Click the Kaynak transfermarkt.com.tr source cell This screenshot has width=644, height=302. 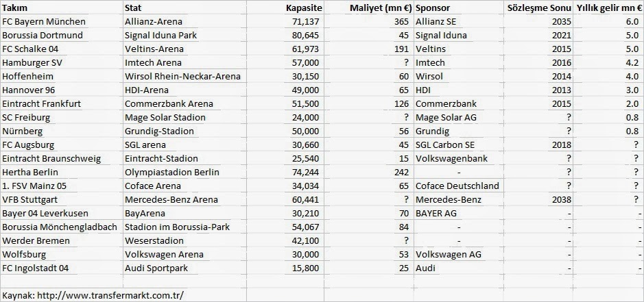pyautogui.click(x=123, y=295)
